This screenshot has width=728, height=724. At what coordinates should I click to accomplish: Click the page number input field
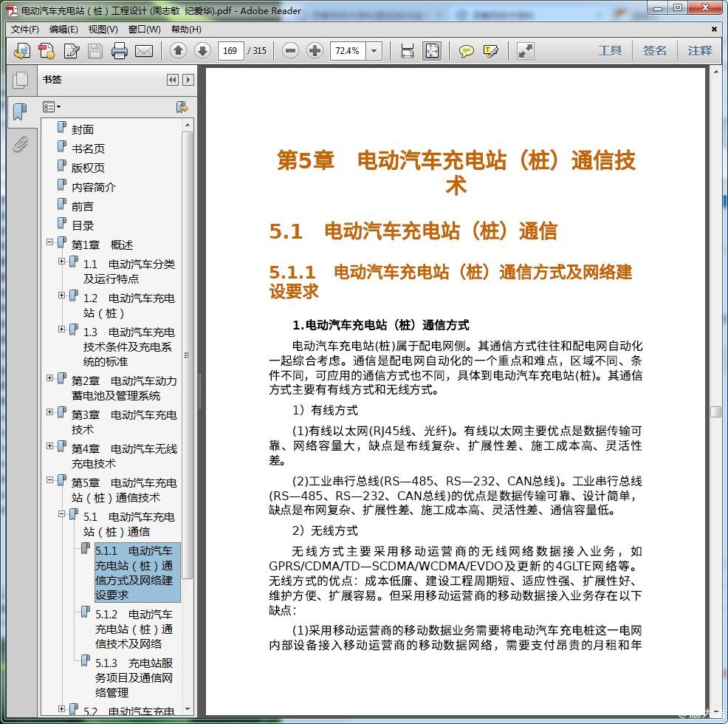coord(230,51)
